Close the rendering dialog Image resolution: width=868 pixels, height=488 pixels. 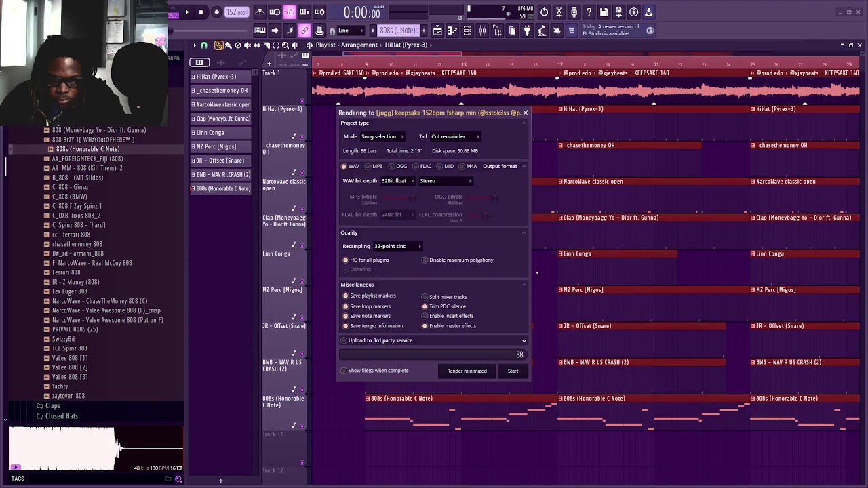[524, 113]
